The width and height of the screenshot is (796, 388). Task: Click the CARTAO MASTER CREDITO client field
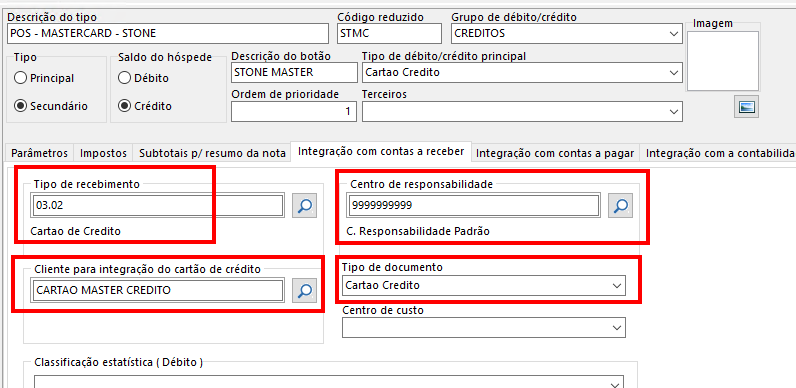157,290
